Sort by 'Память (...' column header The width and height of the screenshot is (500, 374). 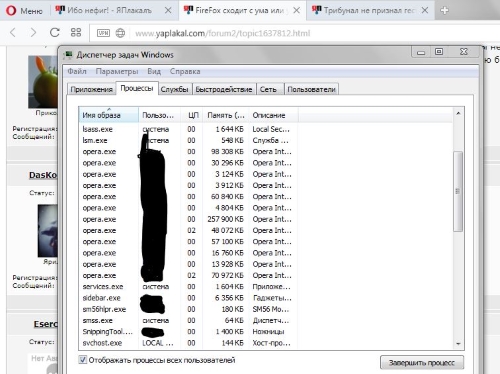(x=225, y=115)
